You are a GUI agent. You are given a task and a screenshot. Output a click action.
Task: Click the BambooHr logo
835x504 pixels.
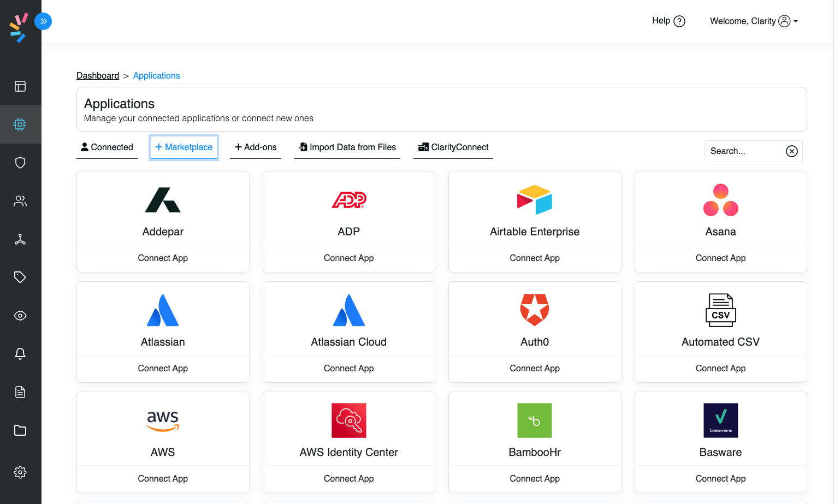pyautogui.click(x=535, y=420)
